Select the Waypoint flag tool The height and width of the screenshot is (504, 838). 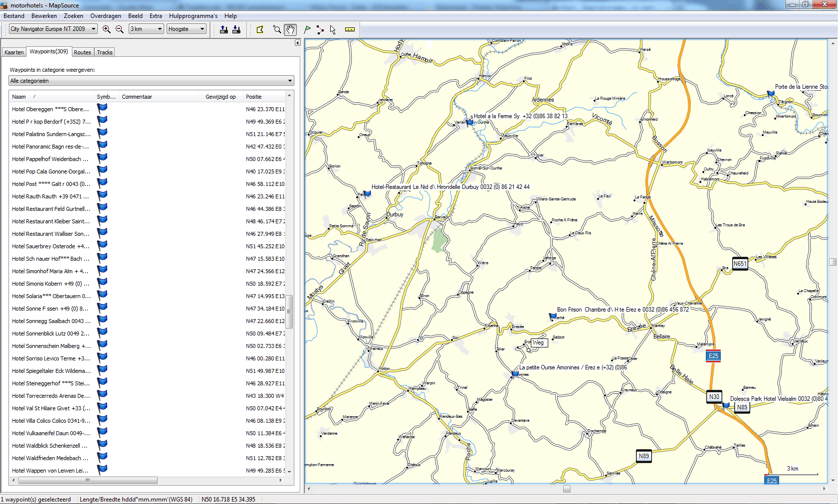coord(307,29)
